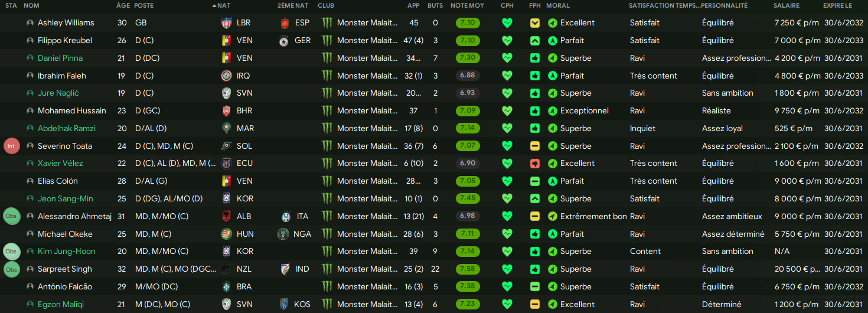Sort by the SALAIRE column header

[787, 5]
